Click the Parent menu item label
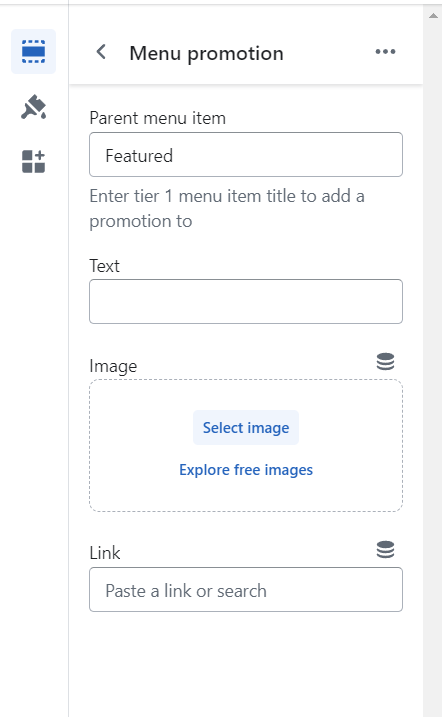 pyautogui.click(x=158, y=118)
